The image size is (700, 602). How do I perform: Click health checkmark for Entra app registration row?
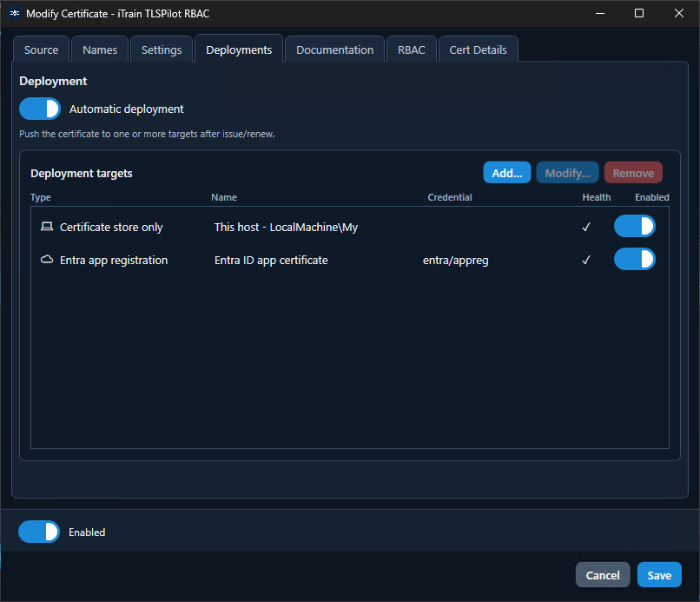[x=586, y=260]
